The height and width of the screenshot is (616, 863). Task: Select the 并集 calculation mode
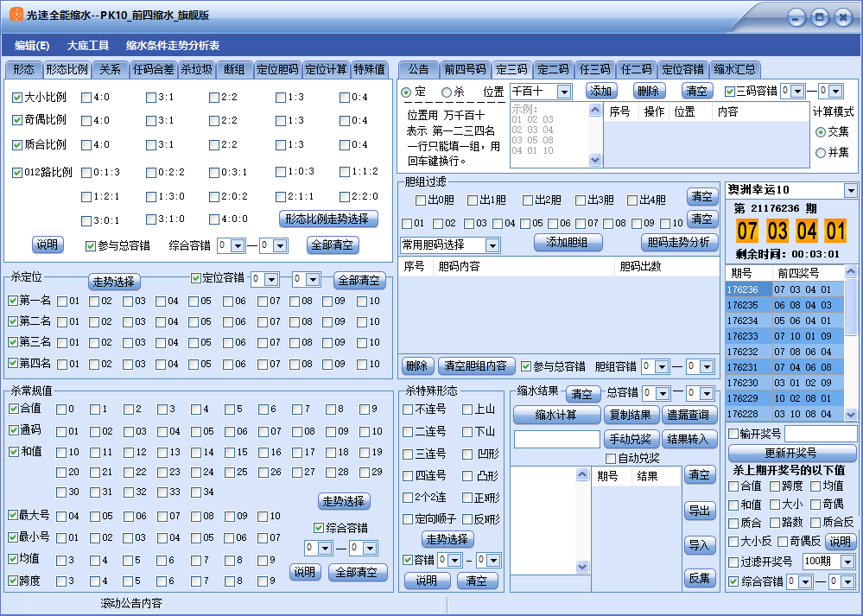click(820, 153)
